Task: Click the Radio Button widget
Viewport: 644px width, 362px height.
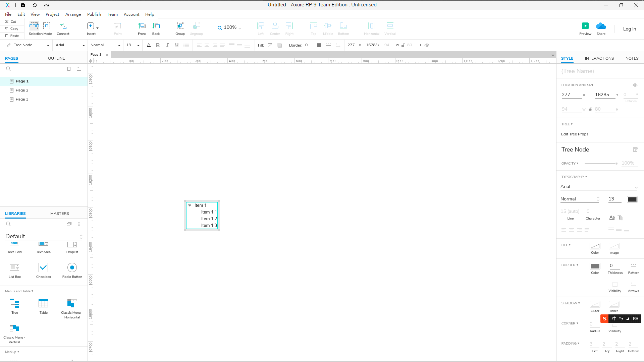Action: pos(72,268)
